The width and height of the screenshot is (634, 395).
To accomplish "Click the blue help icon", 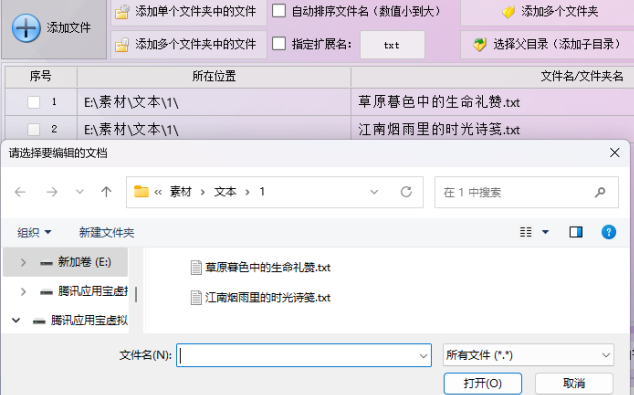I will coord(609,232).
